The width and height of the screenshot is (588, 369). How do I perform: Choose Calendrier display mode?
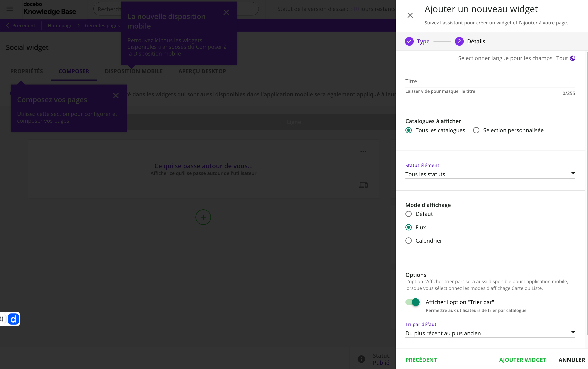point(409,241)
